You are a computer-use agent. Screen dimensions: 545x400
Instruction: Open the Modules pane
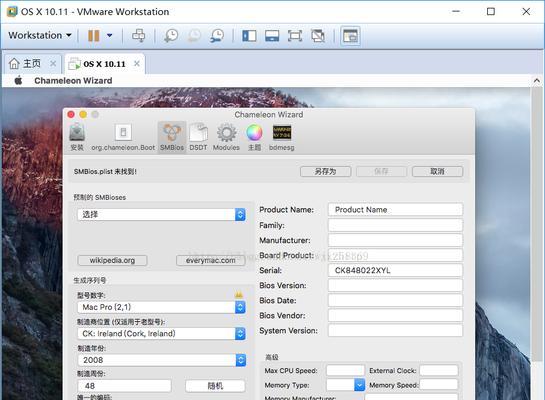tap(226, 137)
